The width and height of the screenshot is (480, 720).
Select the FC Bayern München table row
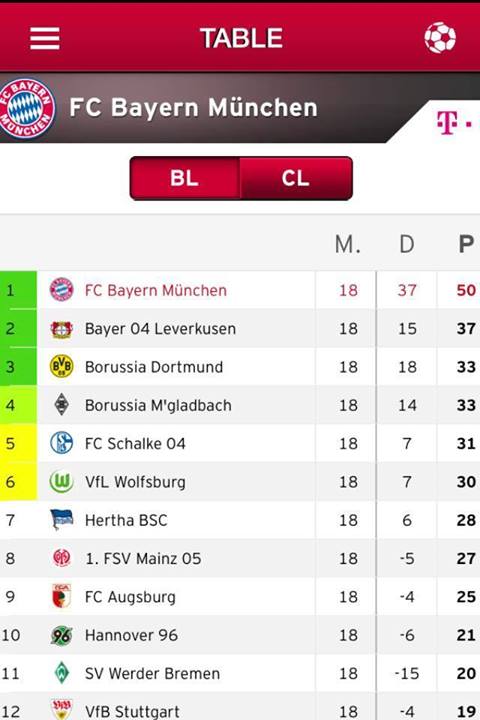[x=240, y=290]
